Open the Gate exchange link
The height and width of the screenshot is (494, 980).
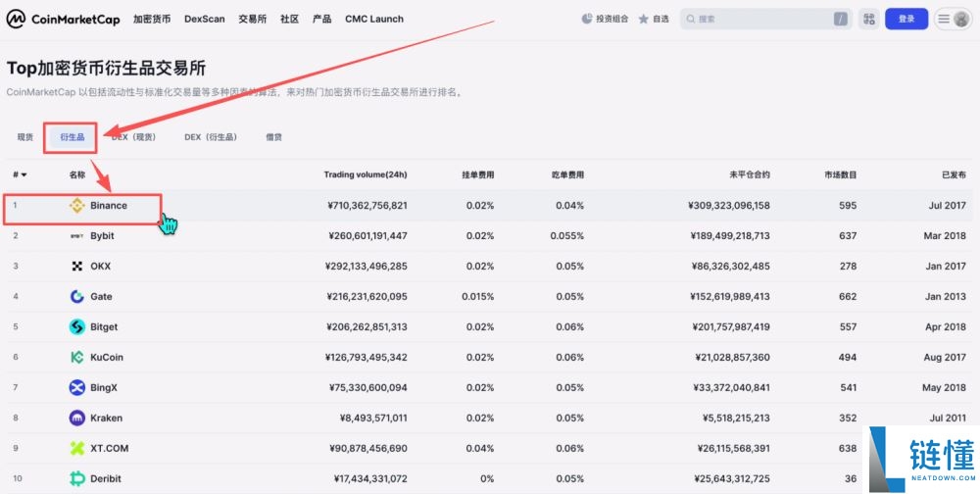pyautogui.click(x=101, y=296)
